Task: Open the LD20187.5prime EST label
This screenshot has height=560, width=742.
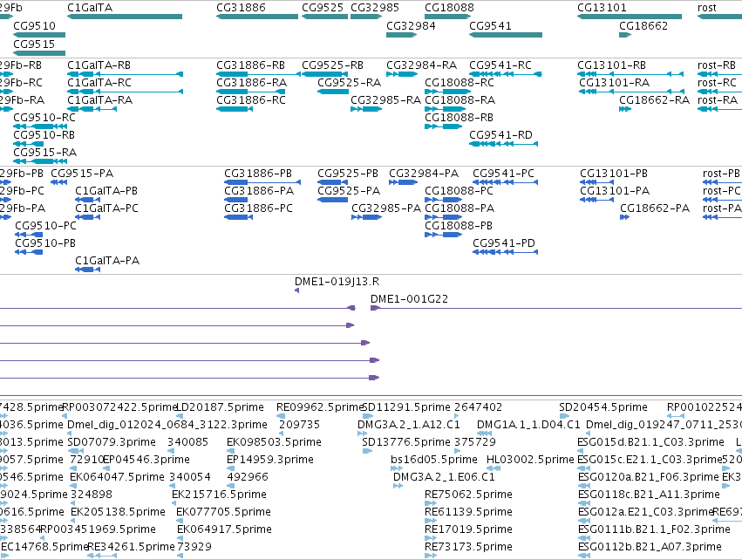Action: tap(220, 407)
